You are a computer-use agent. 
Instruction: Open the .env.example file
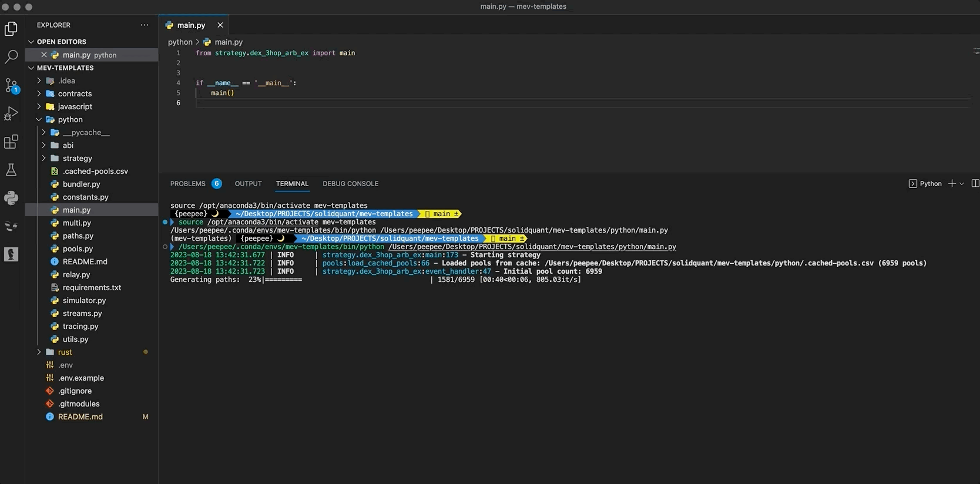[92, 378]
